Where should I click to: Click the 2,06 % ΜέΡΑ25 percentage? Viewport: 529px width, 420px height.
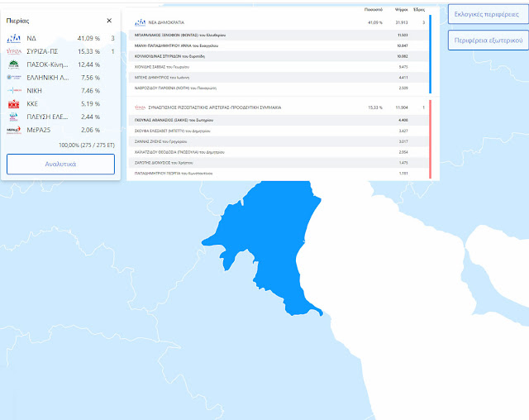(90, 130)
